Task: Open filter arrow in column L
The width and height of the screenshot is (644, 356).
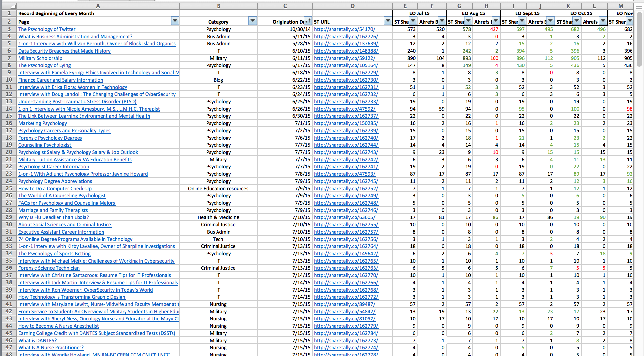Action: coord(603,21)
